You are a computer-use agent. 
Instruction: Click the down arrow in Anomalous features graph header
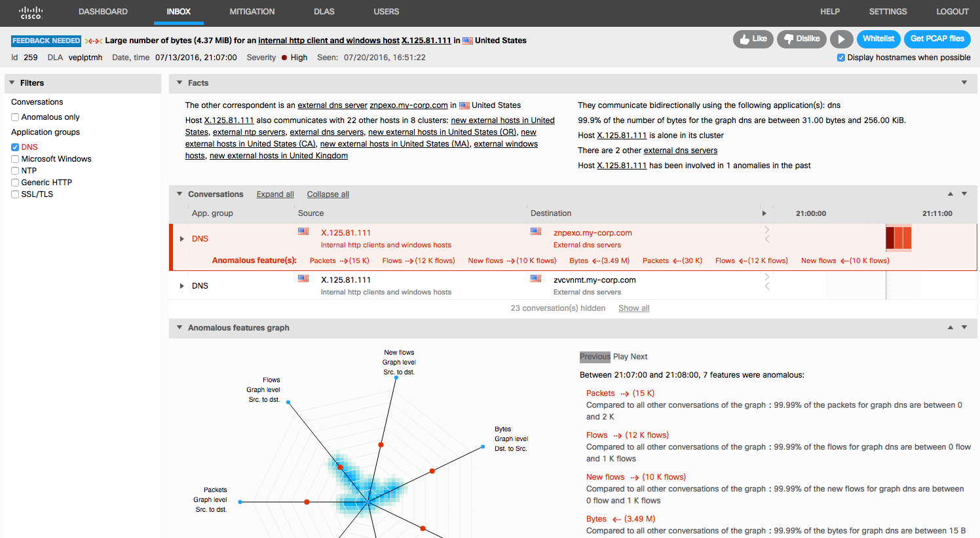(964, 328)
